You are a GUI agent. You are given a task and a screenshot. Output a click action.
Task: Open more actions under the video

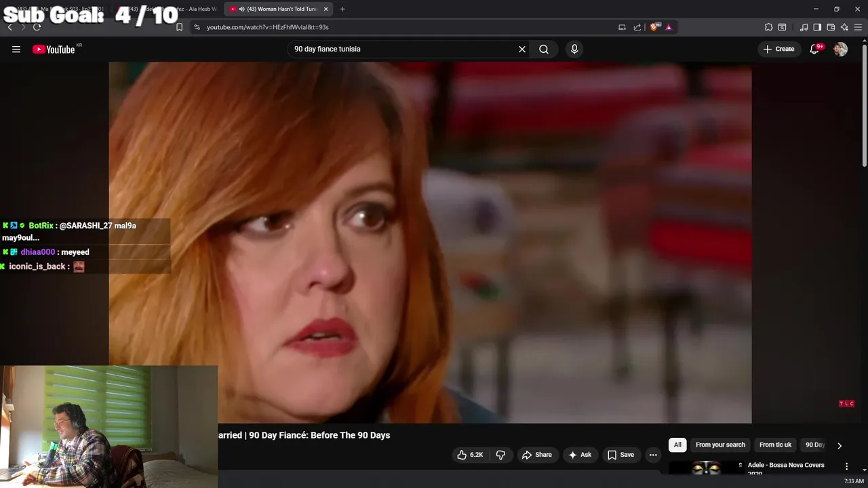[653, 455]
